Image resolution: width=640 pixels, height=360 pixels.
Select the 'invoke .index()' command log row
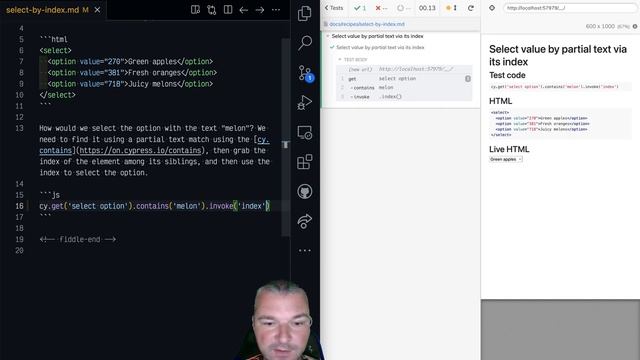click(x=404, y=97)
